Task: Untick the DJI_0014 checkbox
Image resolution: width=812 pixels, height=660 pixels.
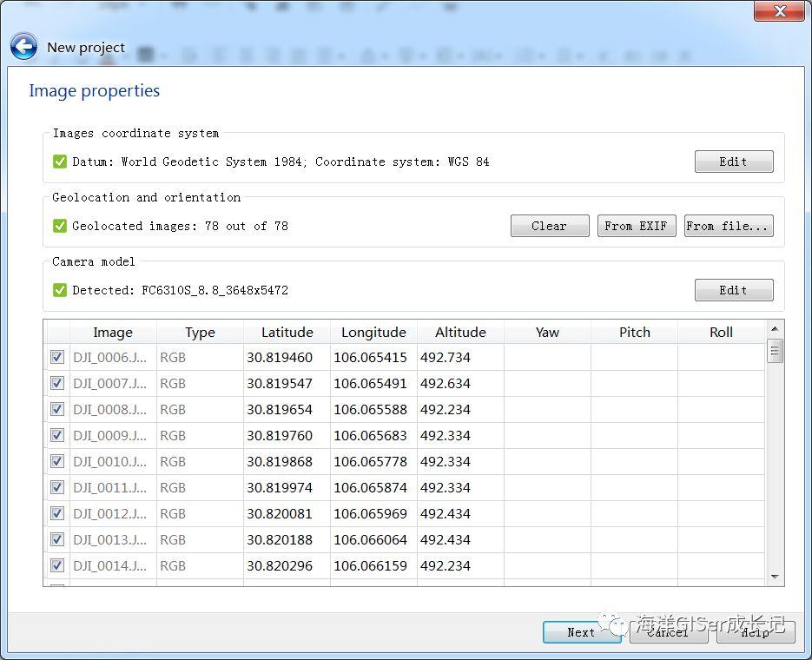Action: [x=57, y=565]
